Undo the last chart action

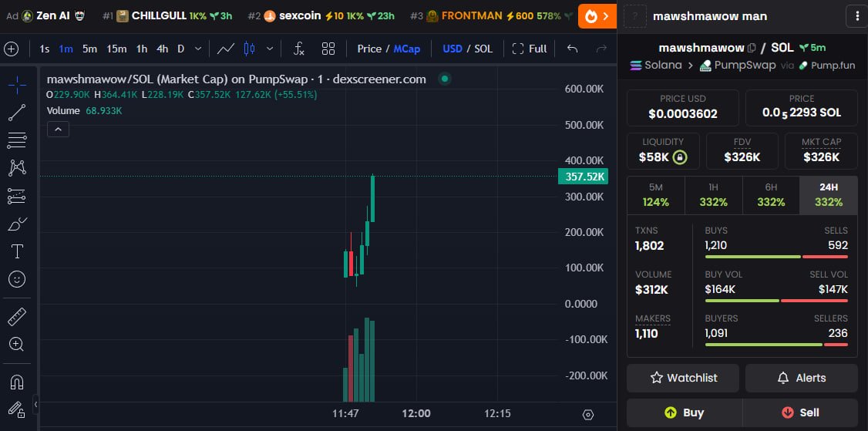(x=573, y=49)
